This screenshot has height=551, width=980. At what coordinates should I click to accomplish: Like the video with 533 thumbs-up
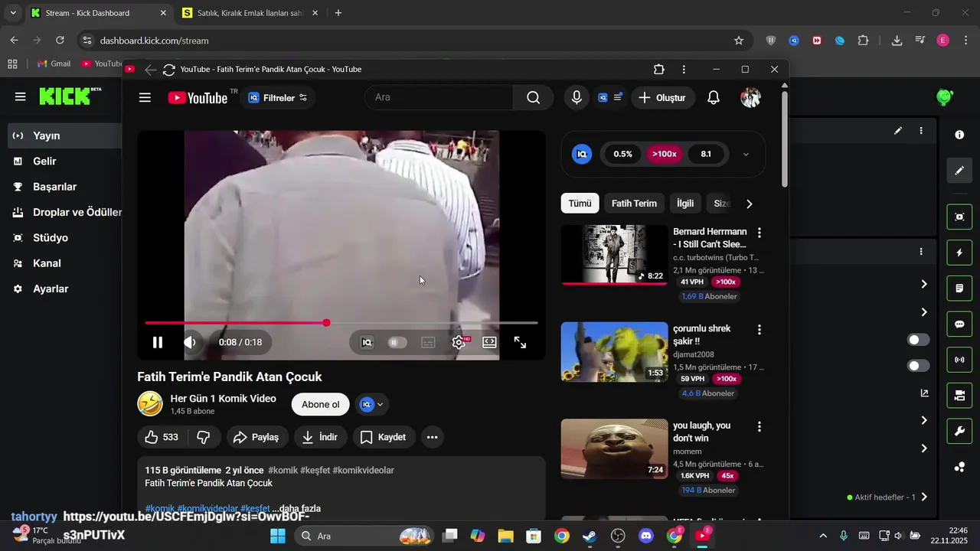162,437
